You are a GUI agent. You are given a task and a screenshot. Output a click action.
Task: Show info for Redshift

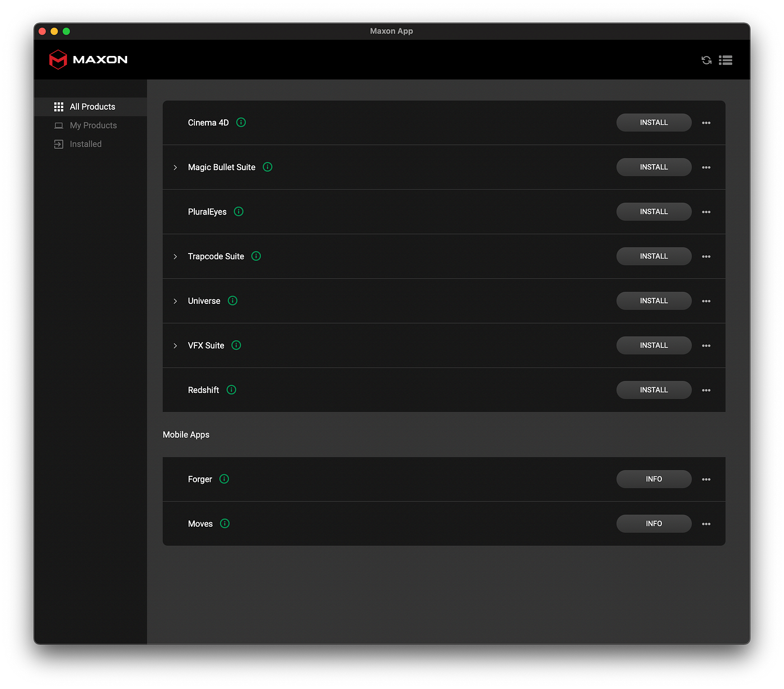click(231, 390)
